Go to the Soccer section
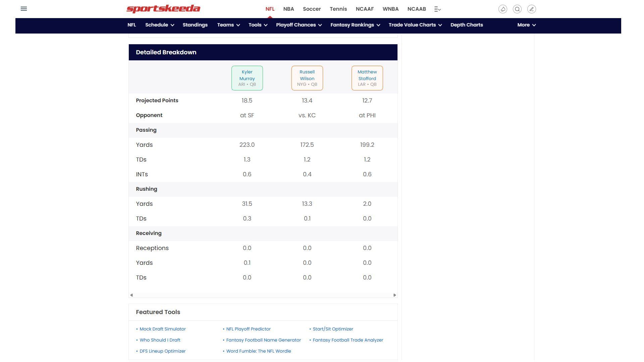The image size is (644, 362). (x=312, y=9)
